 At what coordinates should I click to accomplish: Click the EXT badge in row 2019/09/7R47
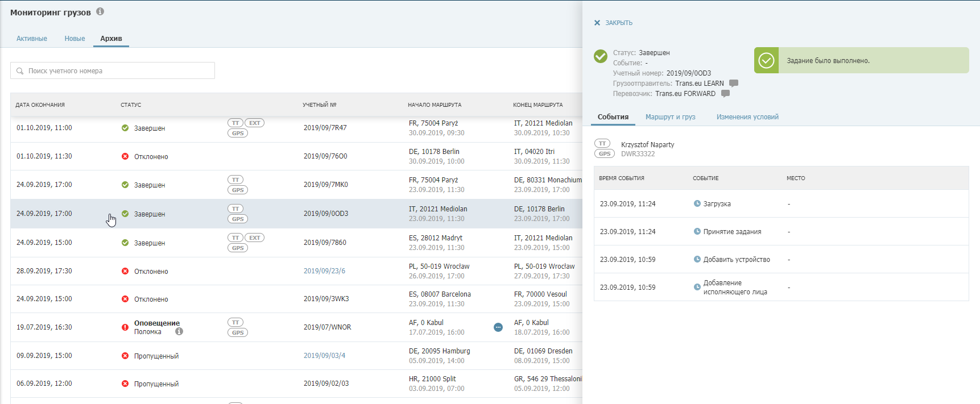(x=255, y=123)
